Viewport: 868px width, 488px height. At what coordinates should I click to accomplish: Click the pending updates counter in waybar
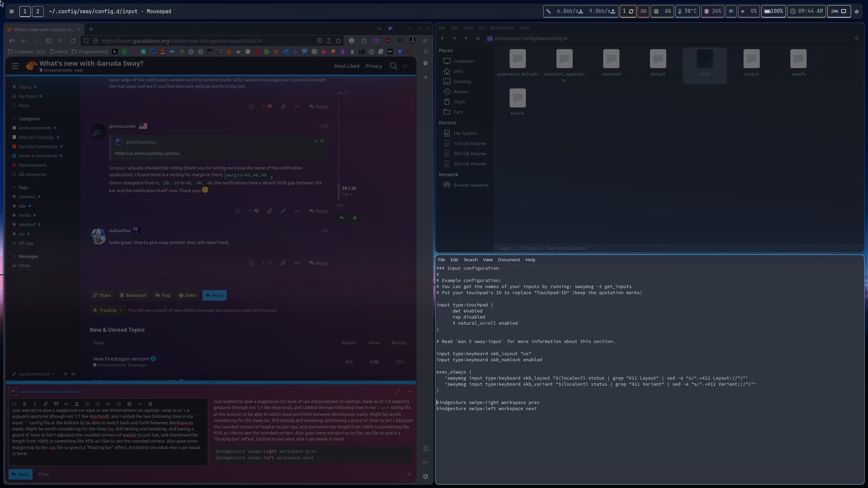pyautogui.click(x=628, y=11)
